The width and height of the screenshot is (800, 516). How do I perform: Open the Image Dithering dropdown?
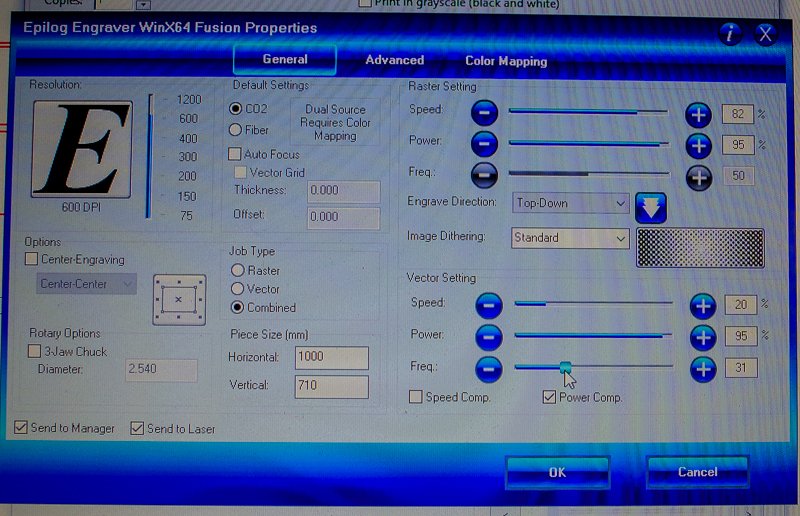pos(570,238)
